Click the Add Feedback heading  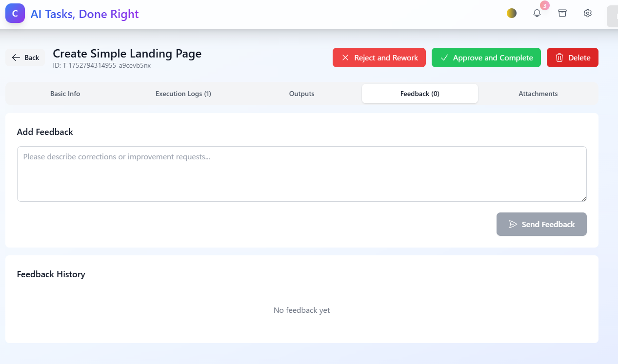pos(45,132)
